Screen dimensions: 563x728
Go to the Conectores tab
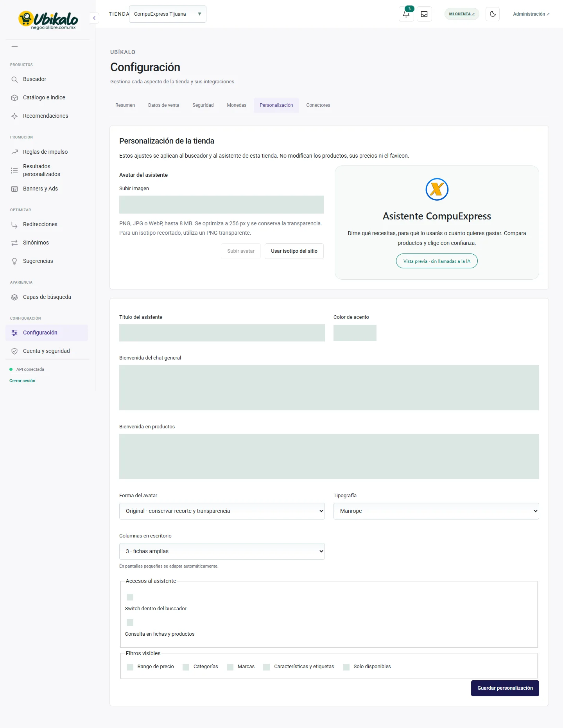(318, 105)
